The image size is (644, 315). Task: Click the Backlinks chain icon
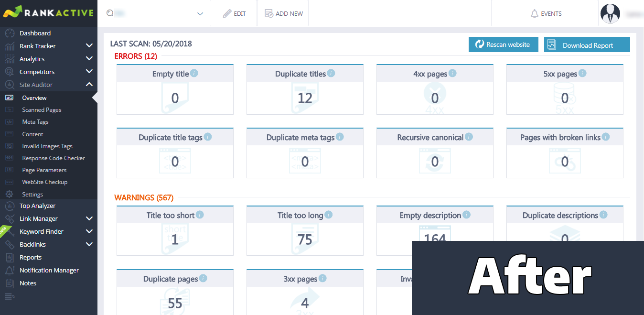[10, 244]
